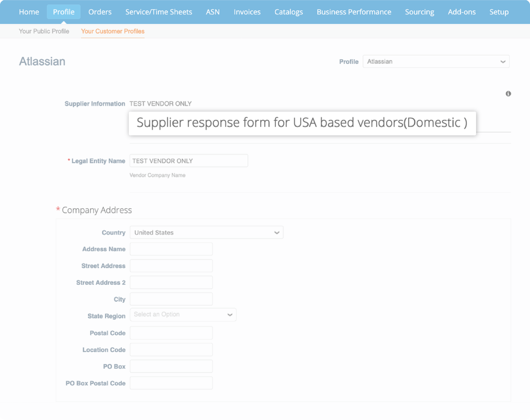Click the Legal Entity Name field

click(x=189, y=161)
